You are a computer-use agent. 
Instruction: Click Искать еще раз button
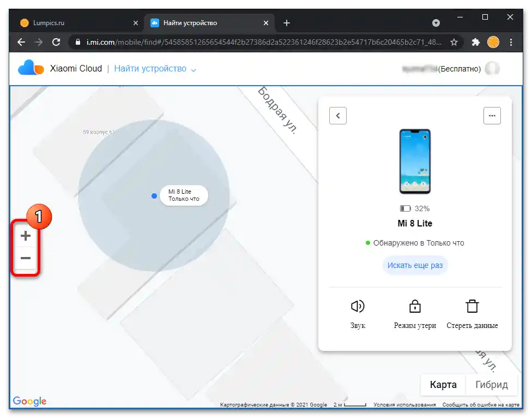(415, 265)
